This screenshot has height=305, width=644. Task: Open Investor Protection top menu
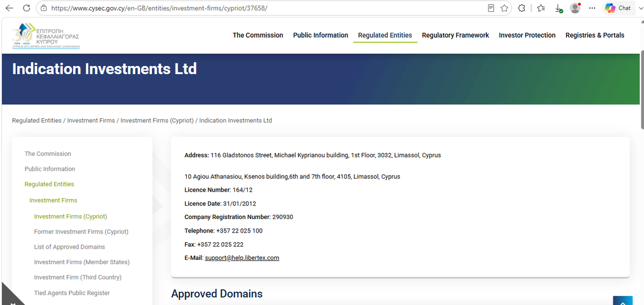pos(527,35)
